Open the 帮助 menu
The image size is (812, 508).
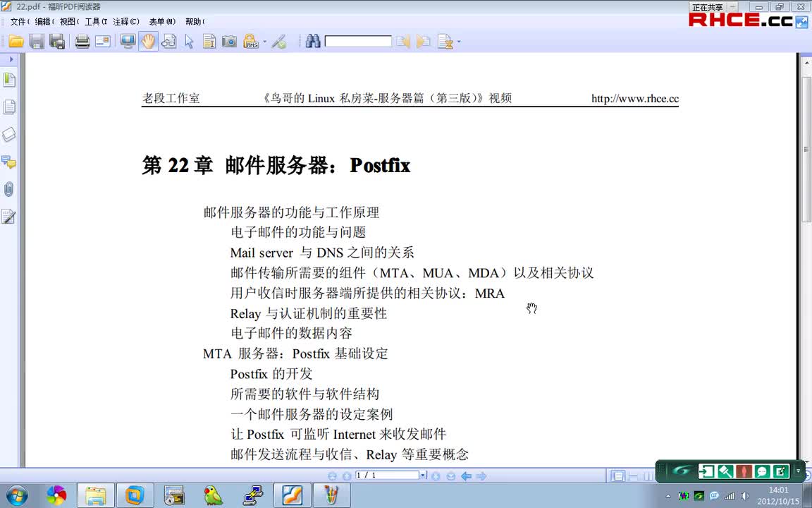click(x=195, y=22)
